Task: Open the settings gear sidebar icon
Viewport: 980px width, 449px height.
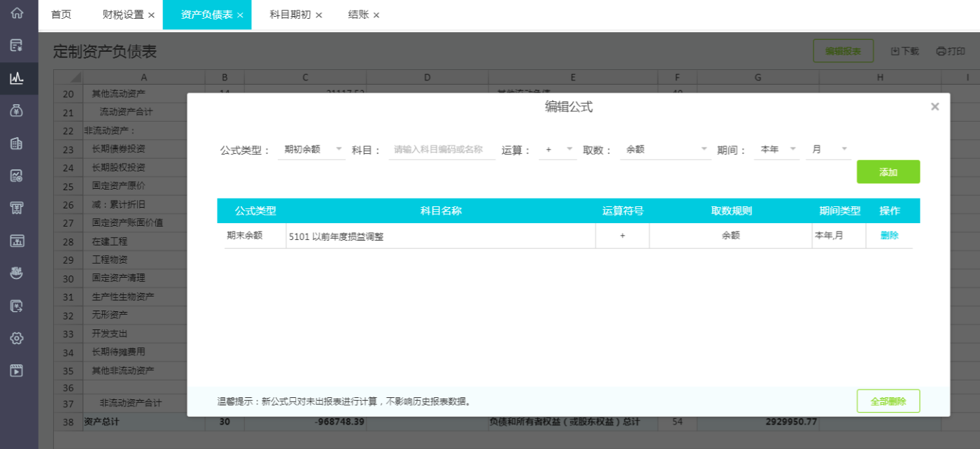Action: click(x=17, y=338)
